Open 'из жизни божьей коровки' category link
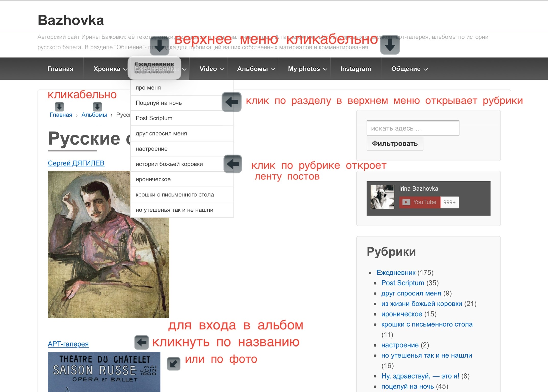The width and height of the screenshot is (548, 392). [422, 304]
